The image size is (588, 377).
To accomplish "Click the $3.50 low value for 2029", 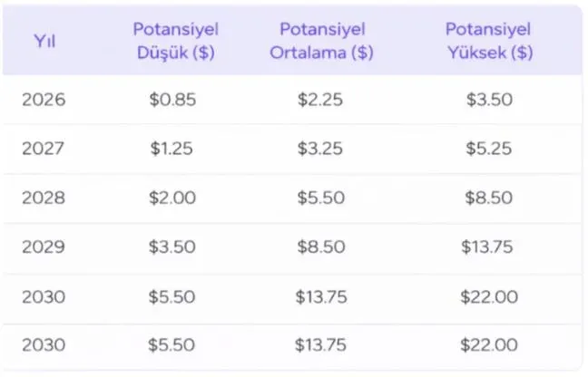I will (x=172, y=246).
